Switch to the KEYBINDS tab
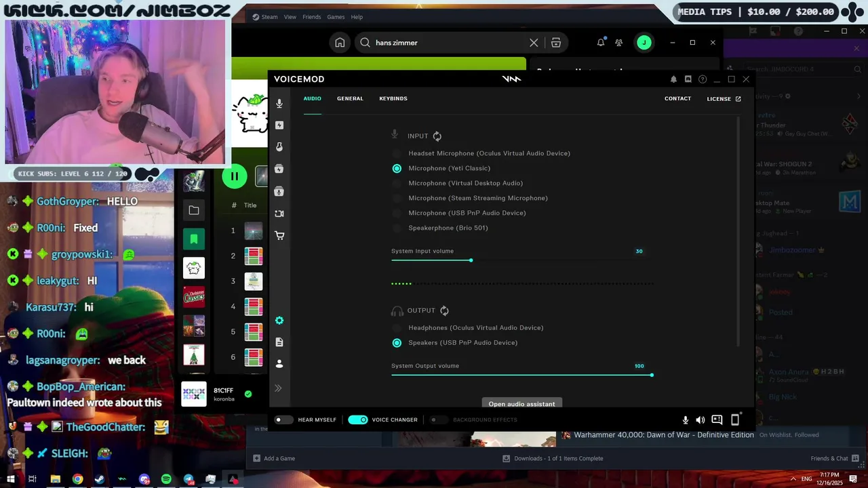 [x=393, y=98]
